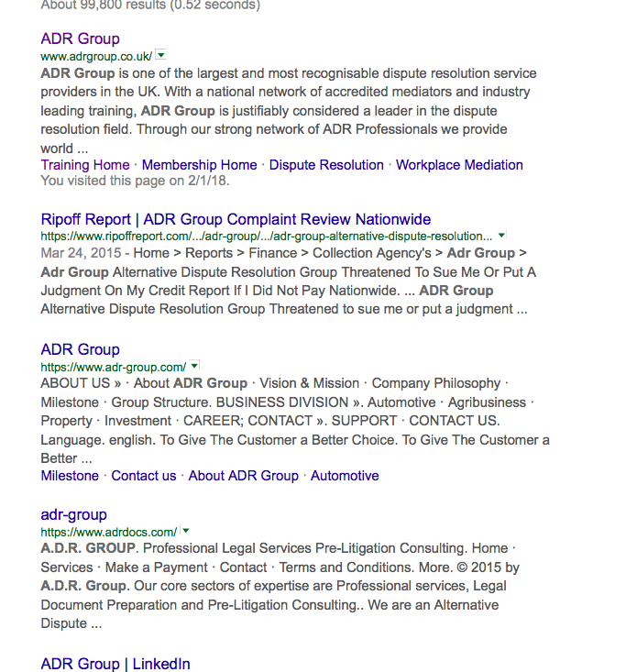Expand dropdown arrow beside www.adrgroup.co.uk URL
Screen dimensions: 637x672
click(x=161, y=56)
